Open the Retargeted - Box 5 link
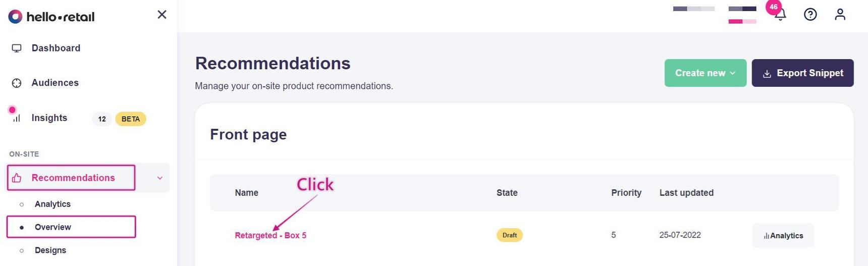 [x=270, y=236]
